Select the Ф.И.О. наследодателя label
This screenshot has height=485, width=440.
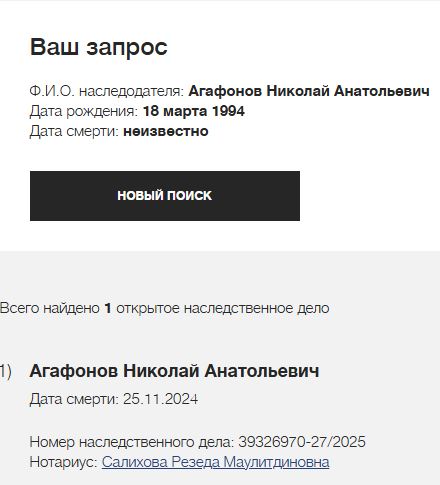coord(107,91)
